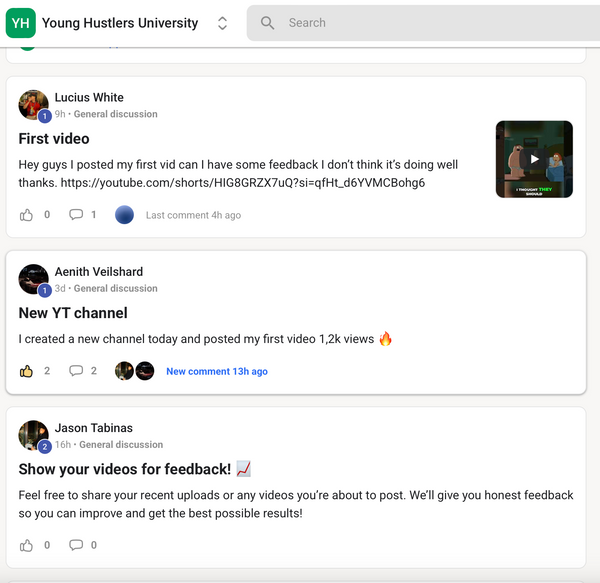Open comments on New YT channel post
The height and width of the screenshot is (583, 600).
click(76, 371)
